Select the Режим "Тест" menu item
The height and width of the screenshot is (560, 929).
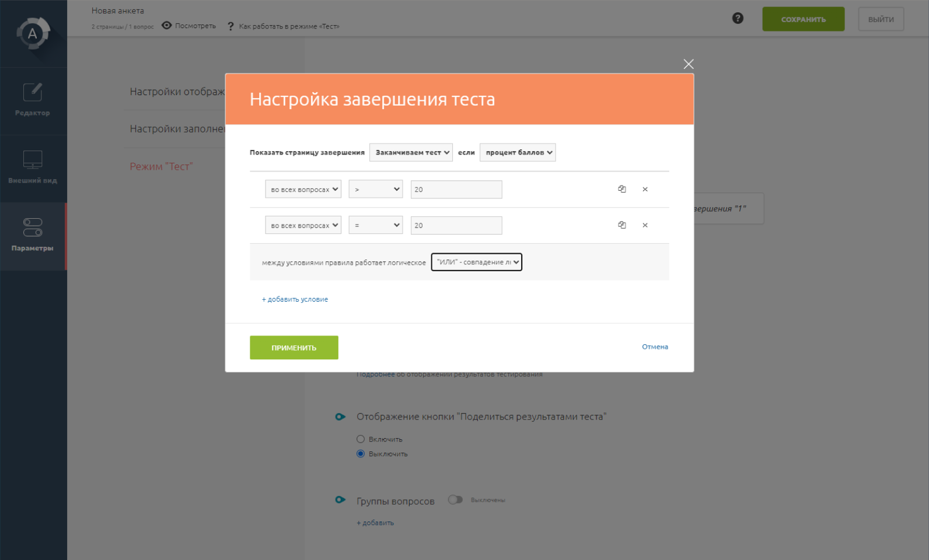[161, 167]
